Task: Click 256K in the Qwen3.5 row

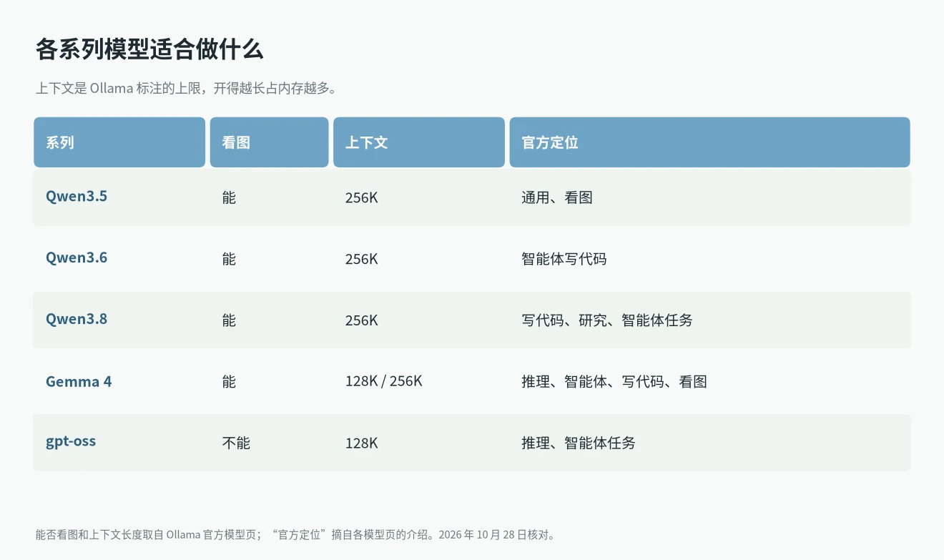Action: pos(362,197)
